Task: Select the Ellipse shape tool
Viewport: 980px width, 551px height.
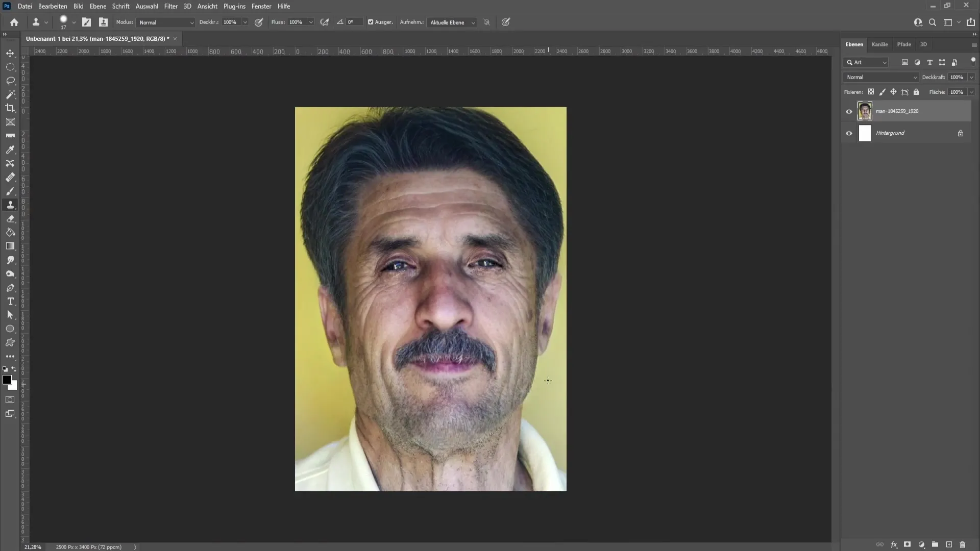Action: point(10,329)
